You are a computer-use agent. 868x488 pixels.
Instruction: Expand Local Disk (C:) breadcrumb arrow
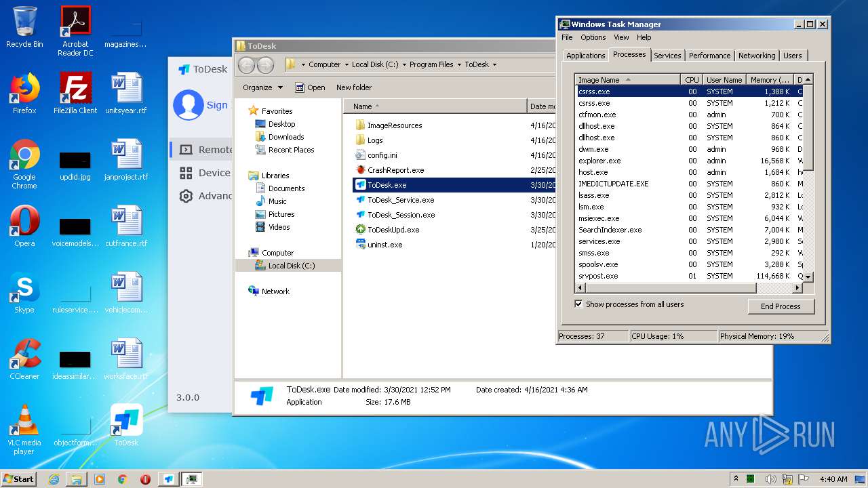pos(404,65)
